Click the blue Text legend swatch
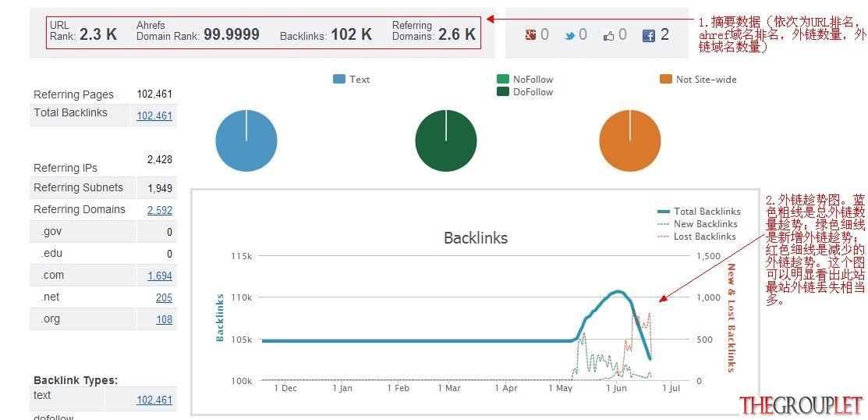 [x=338, y=79]
